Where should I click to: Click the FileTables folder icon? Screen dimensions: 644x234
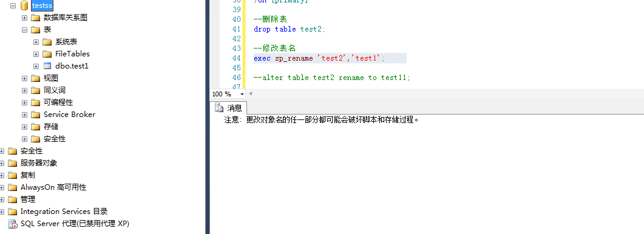pyautogui.click(x=47, y=54)
